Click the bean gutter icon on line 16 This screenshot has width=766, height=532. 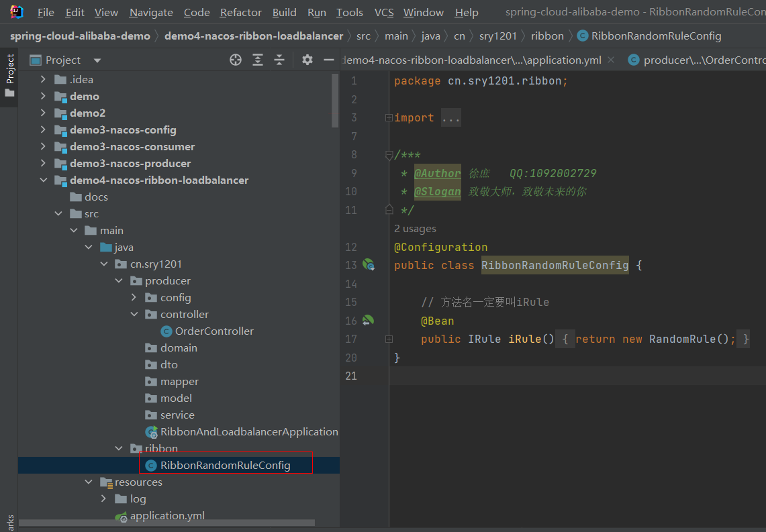(368, 321)
